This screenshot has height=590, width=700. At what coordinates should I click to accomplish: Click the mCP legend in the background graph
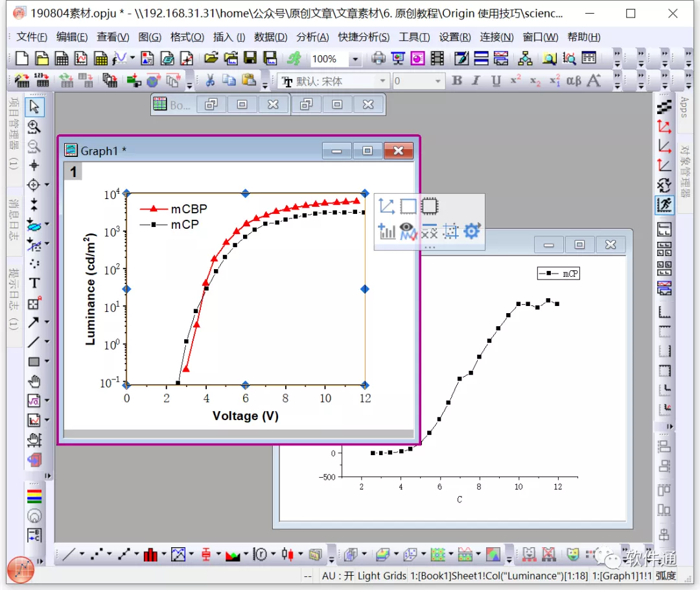coord(559,274)
